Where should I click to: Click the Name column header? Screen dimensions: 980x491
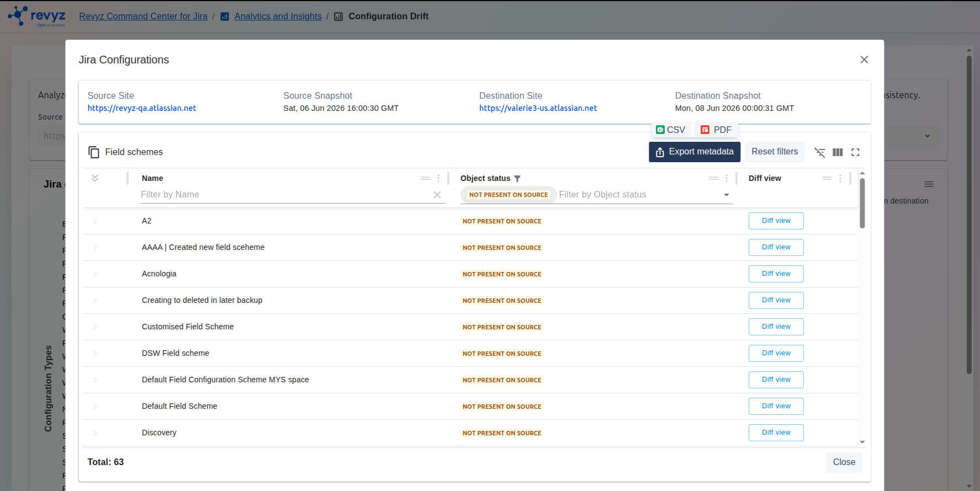[x=152, y=178]
